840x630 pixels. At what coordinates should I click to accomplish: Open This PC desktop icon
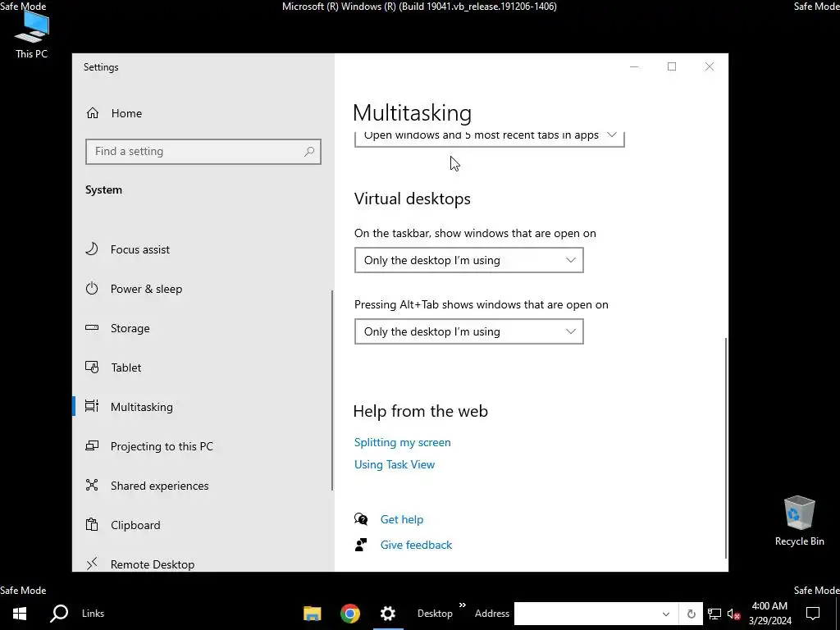[32, 35]
